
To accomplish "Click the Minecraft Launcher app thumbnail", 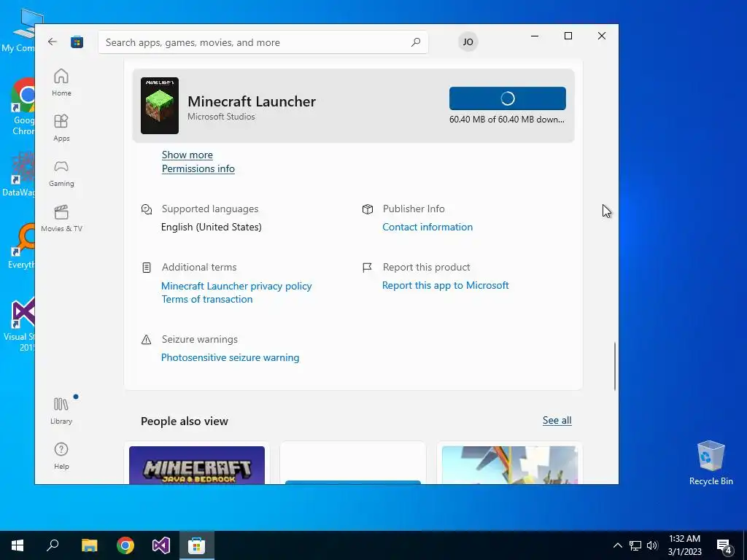I will 160,105.
